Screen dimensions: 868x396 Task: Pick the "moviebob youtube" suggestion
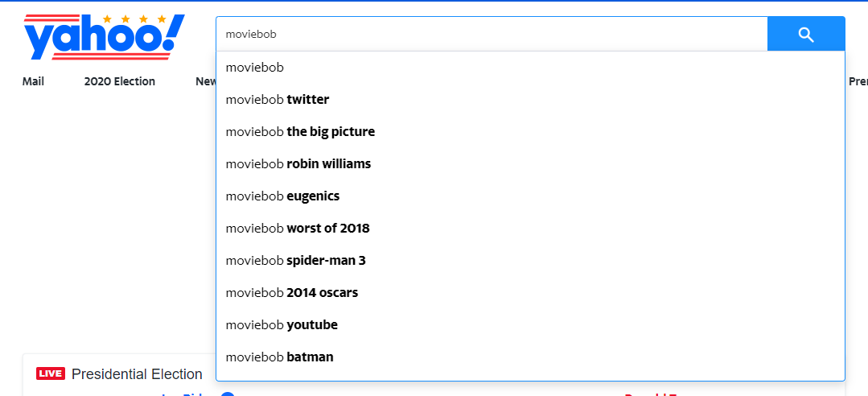[530, 324]
